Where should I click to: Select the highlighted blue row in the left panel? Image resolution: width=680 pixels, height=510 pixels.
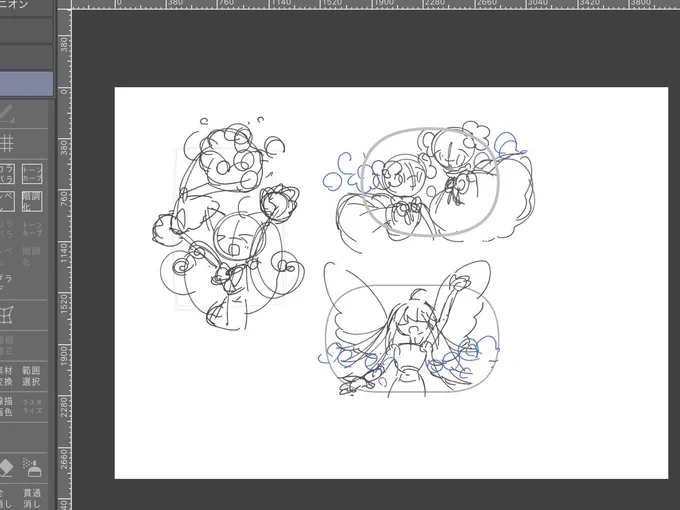point(27,84)
